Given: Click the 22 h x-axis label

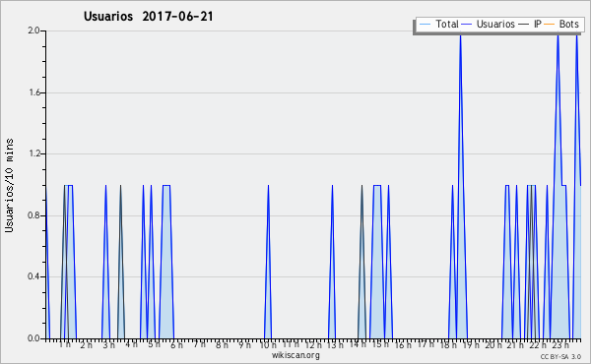Looking at the screenshot, I should pyautogui.click(x=538, y=344).
